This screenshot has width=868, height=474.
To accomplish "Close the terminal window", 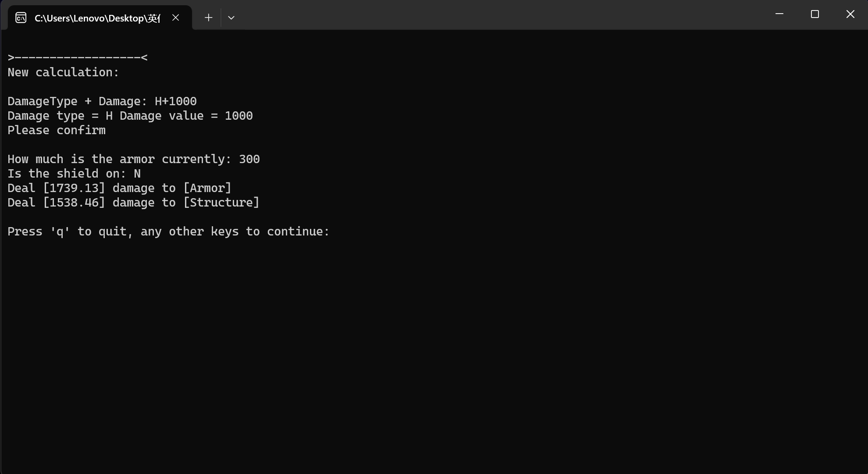I will pos(850,14).
